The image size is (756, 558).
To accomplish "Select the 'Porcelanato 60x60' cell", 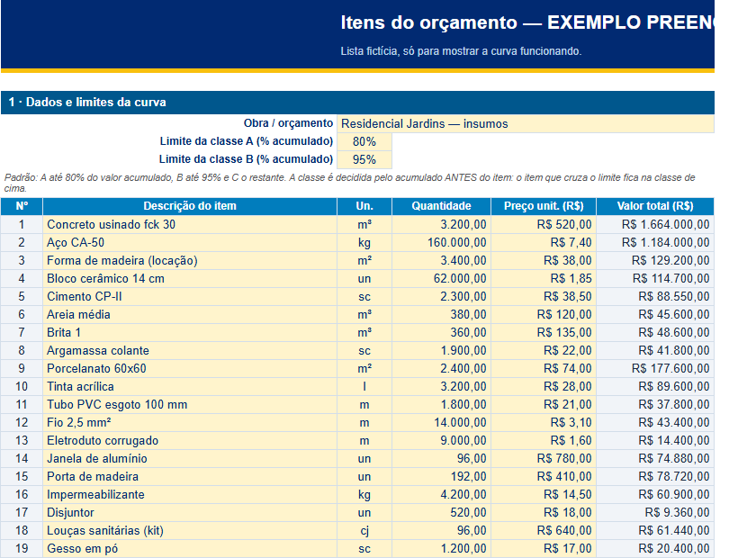I will click(x=190, y=369).
